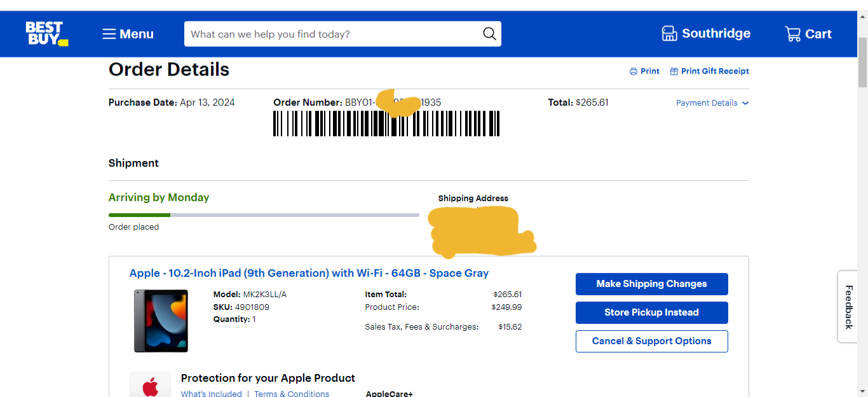Click the Best Buy logo

click(46, 34)
